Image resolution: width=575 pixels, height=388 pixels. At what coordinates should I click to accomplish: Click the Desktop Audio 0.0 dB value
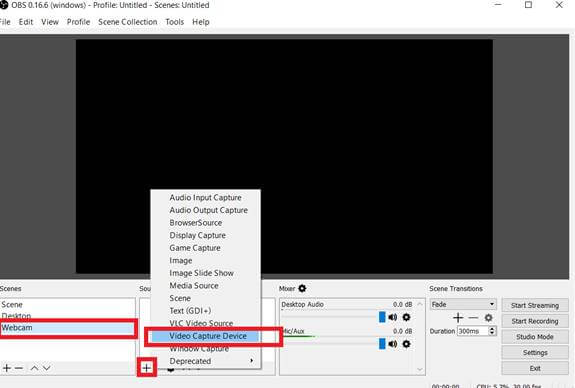pos(402,304)
